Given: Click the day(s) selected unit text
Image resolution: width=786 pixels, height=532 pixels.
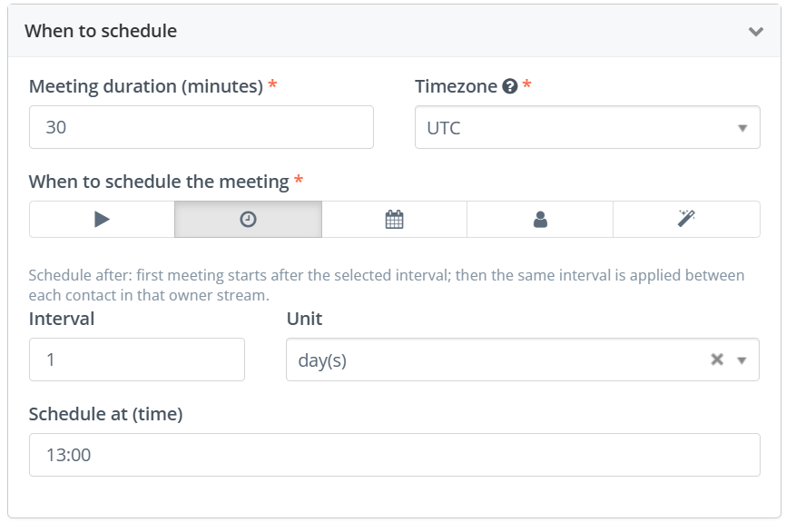Looking at the screenshot, I should tap(322, 360).
